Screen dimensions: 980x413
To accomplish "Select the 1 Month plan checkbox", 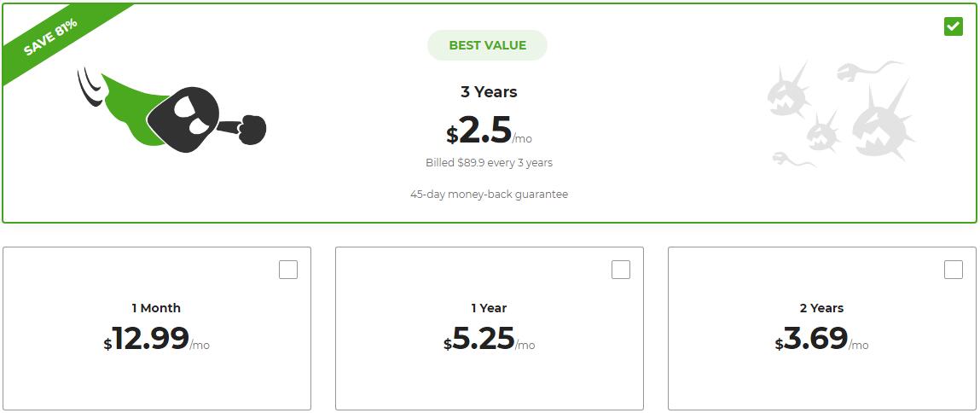I will 288,270.
